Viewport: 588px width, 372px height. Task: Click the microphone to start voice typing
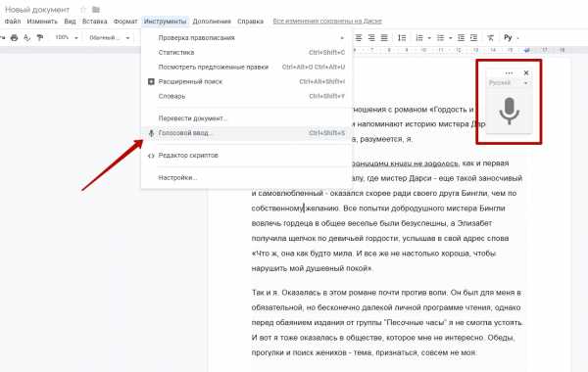click(509, 111)
